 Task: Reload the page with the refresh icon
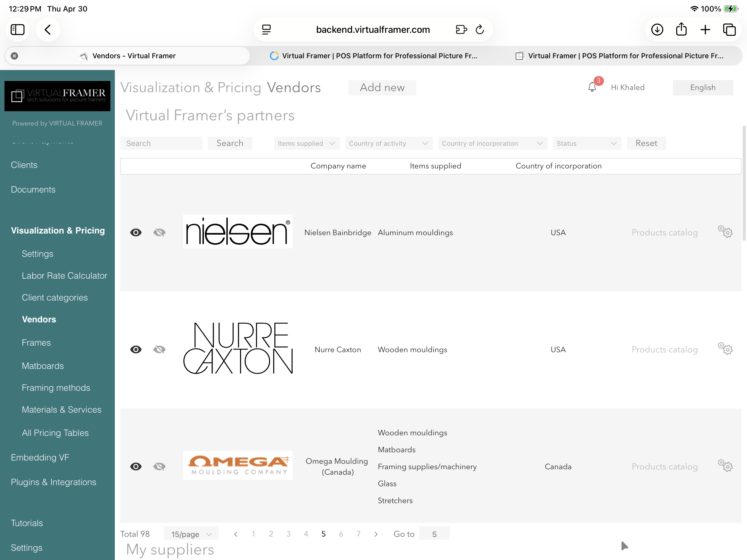(x=480, y=30)
